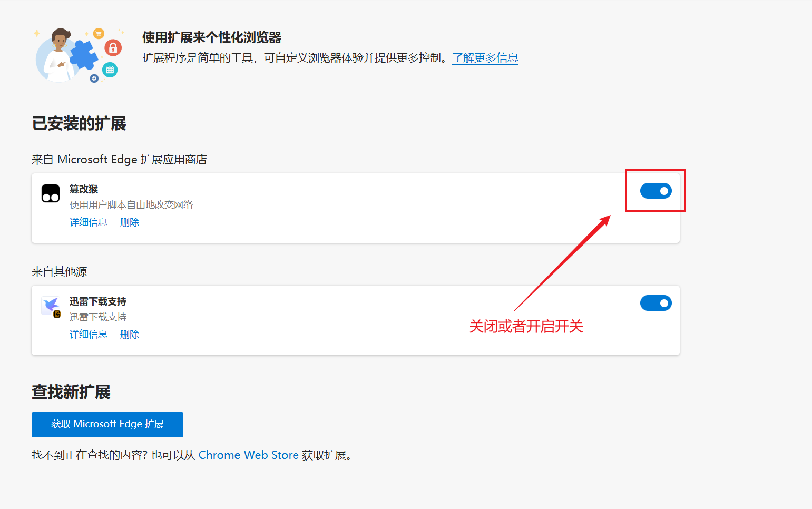Click the 来自其他源 label

[60, 272]
